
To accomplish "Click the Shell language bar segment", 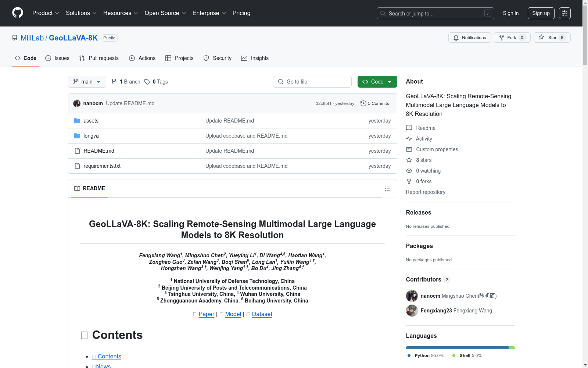I will [512, 348].
